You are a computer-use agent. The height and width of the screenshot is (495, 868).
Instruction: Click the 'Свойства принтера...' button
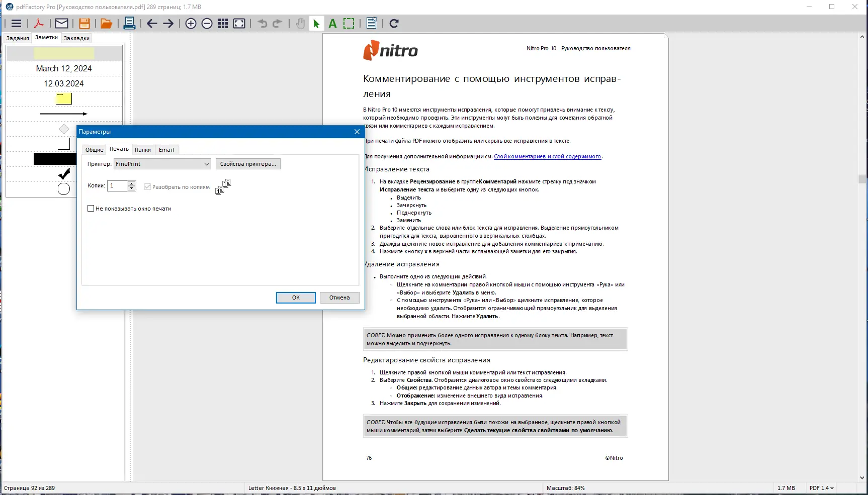[248, 164]
